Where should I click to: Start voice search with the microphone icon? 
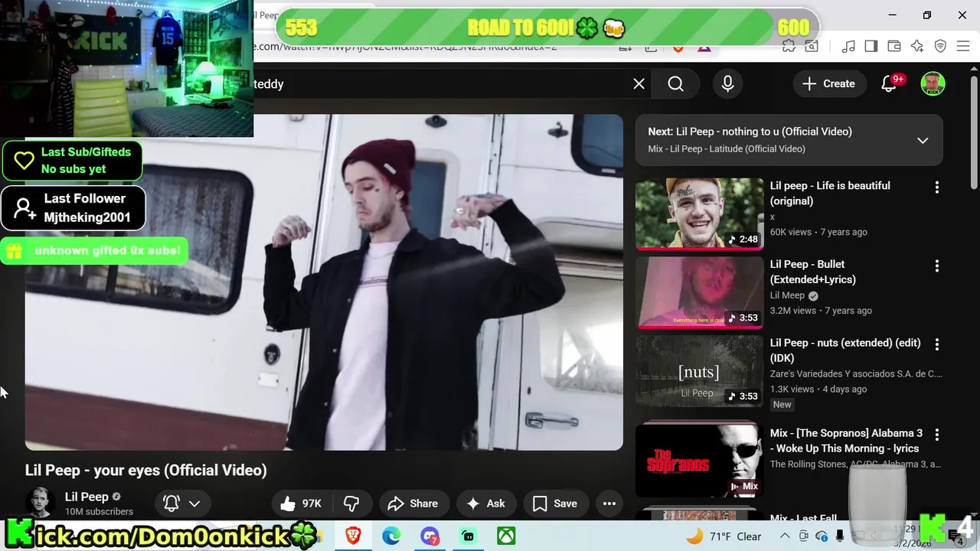tap(728, 84)
